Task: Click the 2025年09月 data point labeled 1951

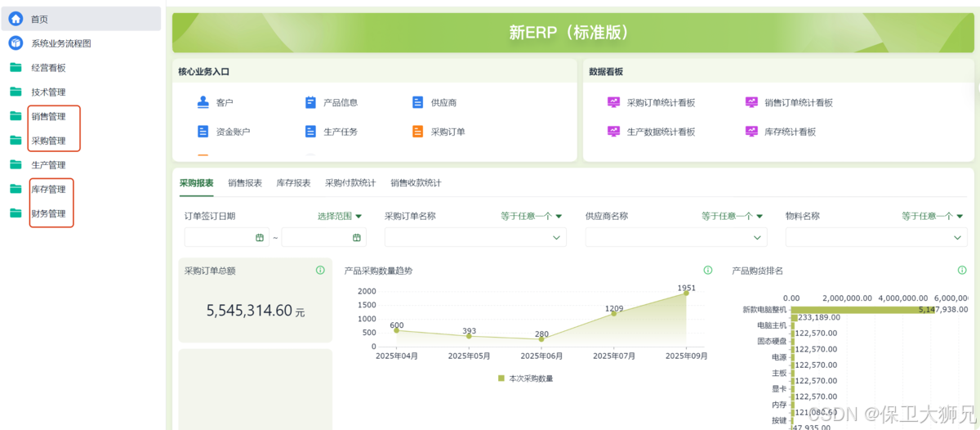Action: pyautogui.click(x=687, y=293)
